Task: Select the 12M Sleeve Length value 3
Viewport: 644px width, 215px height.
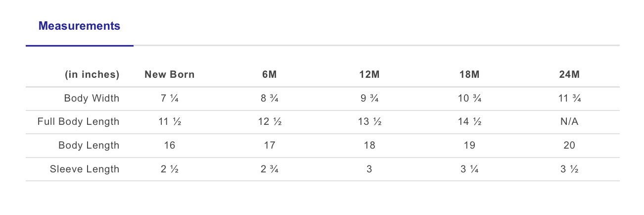Action: click(x=369, y=169)
